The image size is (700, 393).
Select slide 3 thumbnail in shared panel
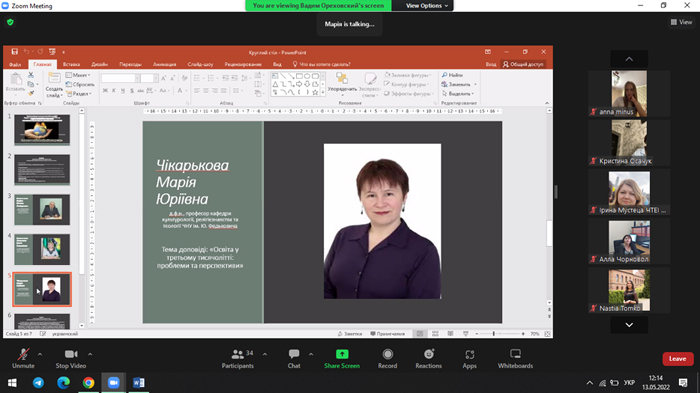pyautogui.click(x=42, y=209)
